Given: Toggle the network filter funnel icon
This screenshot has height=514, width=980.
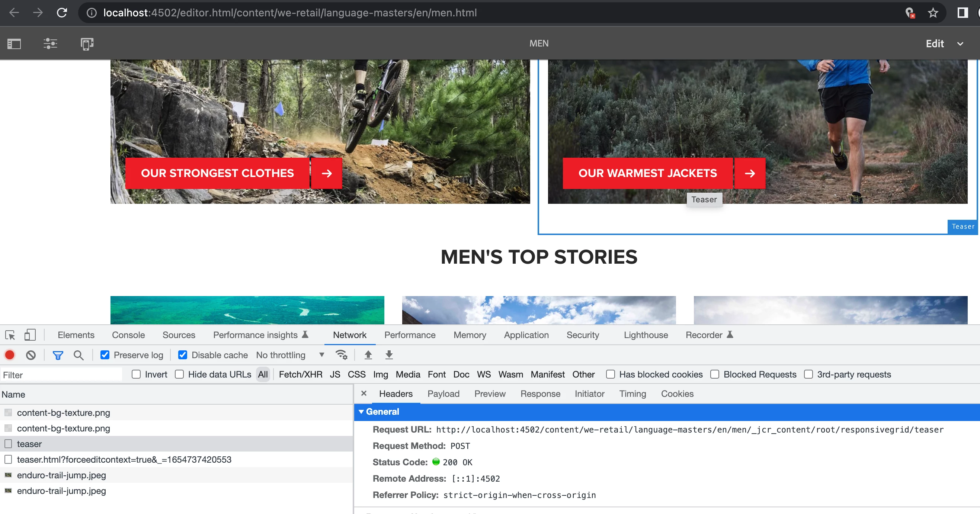Looking at the screenshot, I should pos(58,355).
